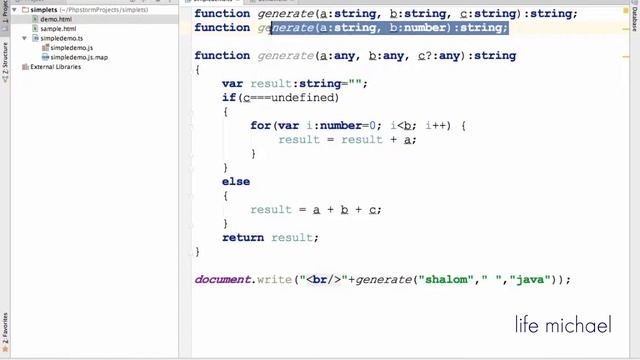This screenshot has width=640, height=360.
Task: Click 'for(var' loop statement
Action: (x=275, y=125)
